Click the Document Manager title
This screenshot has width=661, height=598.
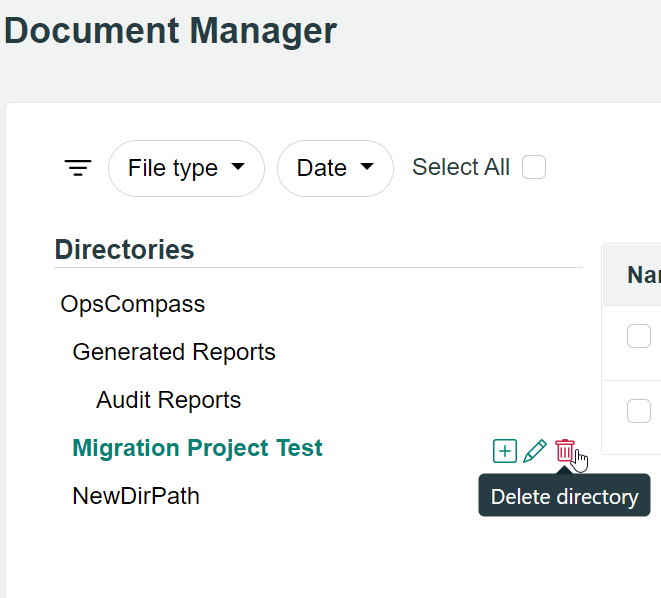pyautogui.click(x=170, y=30)
